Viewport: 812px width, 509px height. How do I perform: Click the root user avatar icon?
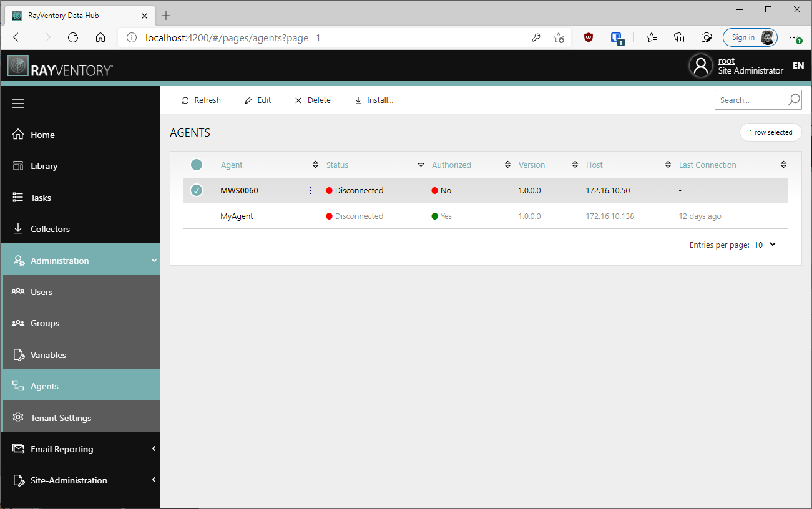coord(700,65)
